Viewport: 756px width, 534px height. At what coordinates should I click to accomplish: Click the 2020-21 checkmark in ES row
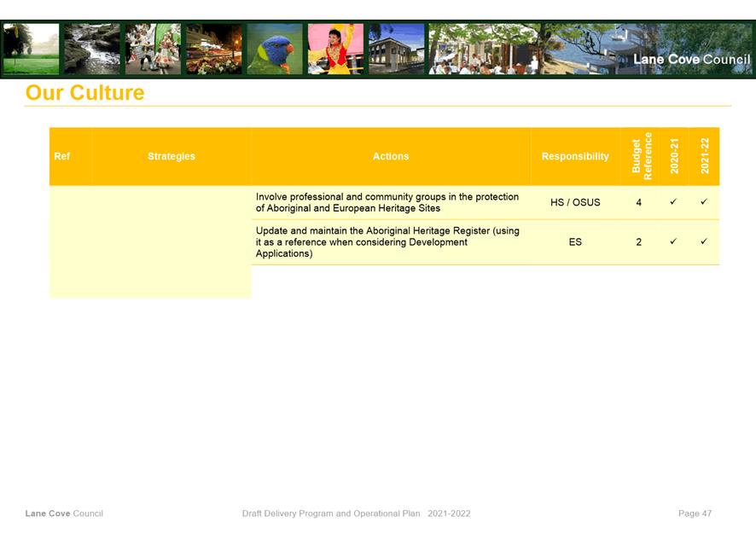pos(673,241)
